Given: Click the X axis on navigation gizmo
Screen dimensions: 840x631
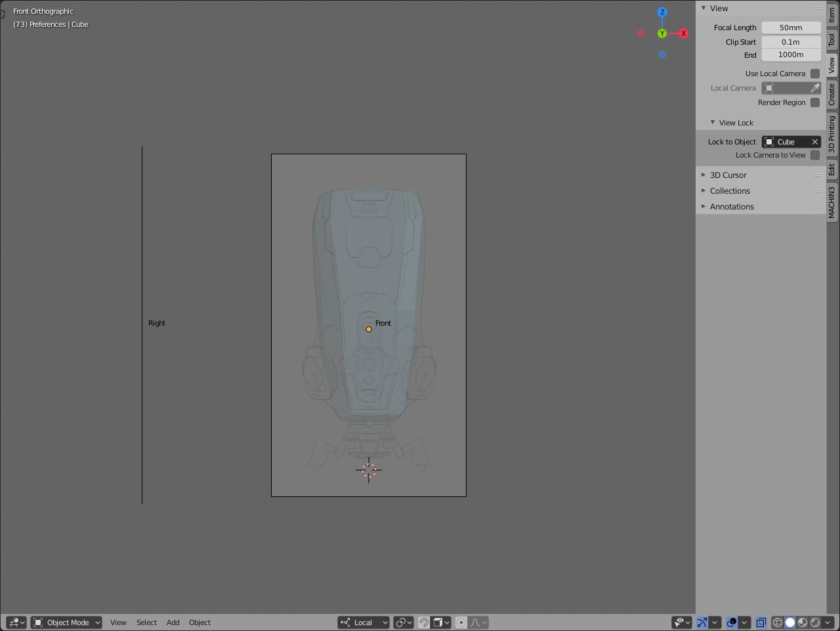Looking at the screenshot, I should coord(683,33).
